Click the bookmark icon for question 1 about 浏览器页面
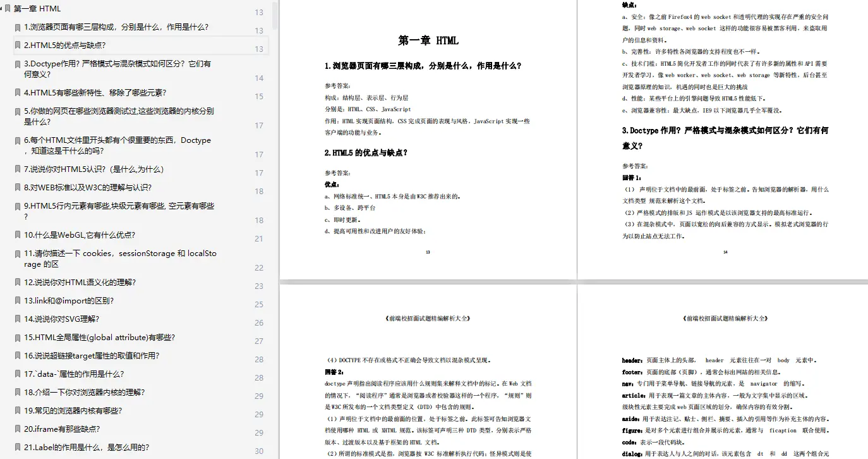The width and height of the screenshot is (868, 459). pyautogui.click(x=18, y=27)
